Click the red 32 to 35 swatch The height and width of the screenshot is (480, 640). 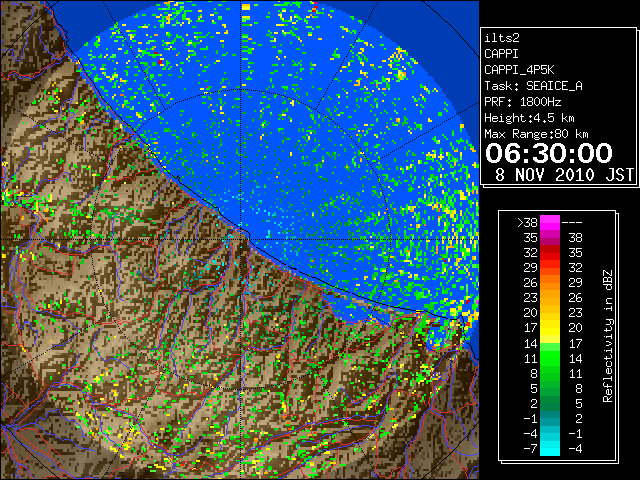[550, 253]
